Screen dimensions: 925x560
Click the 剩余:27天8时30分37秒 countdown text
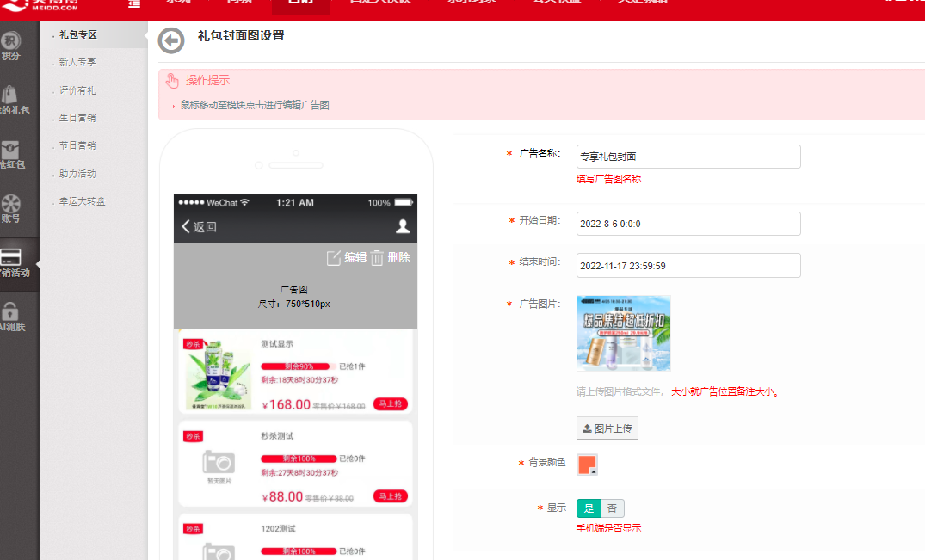click(299, 473)
